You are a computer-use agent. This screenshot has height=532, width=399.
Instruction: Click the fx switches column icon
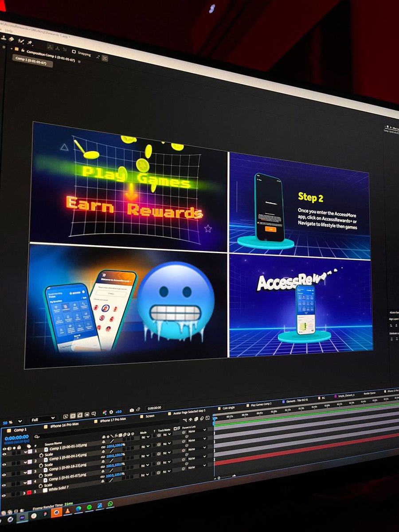click(x=116, y=436)
